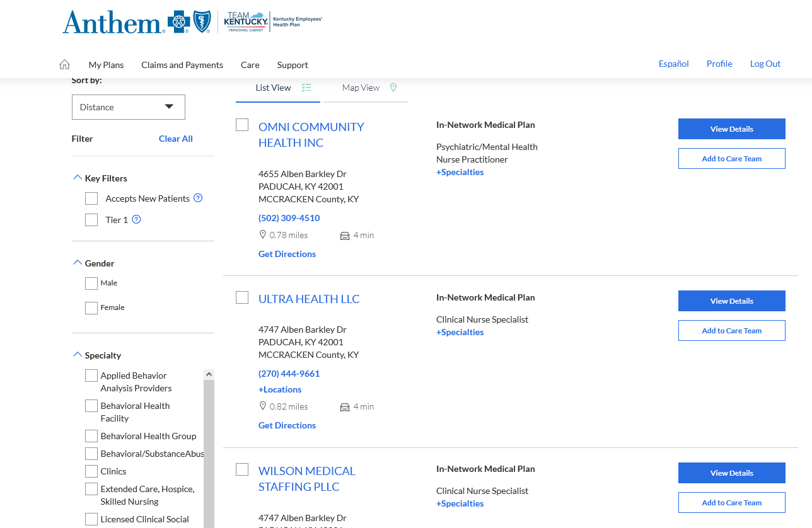812x528 pixels.
Task: Expand +Specialties for WILSON MEDICAL STAFFING
Action: (460, 503)
